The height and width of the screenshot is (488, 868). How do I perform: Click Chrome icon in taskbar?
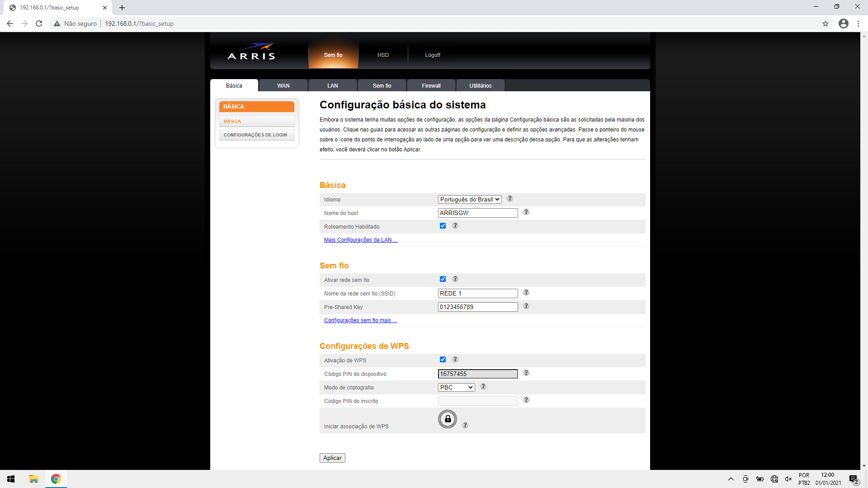(x=56, y=479)
